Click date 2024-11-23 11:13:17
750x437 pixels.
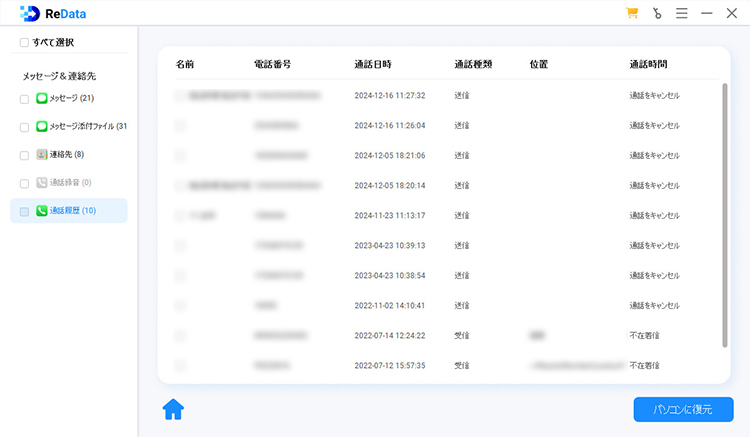click(390, 216)
